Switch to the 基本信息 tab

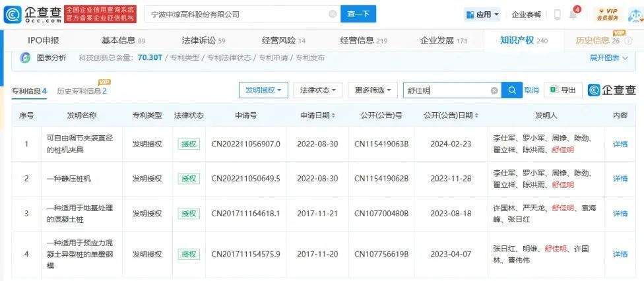point(123,40)
